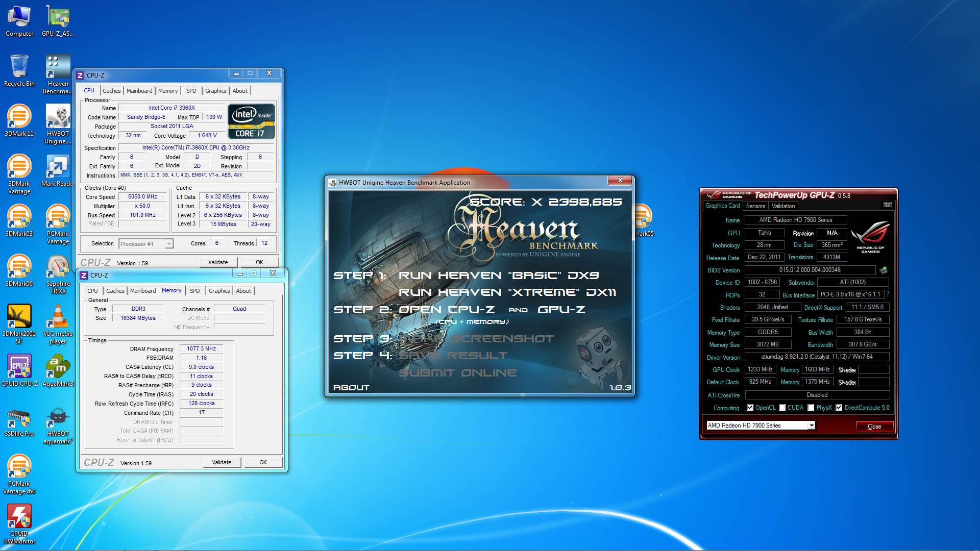Image resolution: width=980 pixels, height=551 pixels.
Task: Open Graphics tab in bottom CPU-Z window
Action: pos(219,291)
